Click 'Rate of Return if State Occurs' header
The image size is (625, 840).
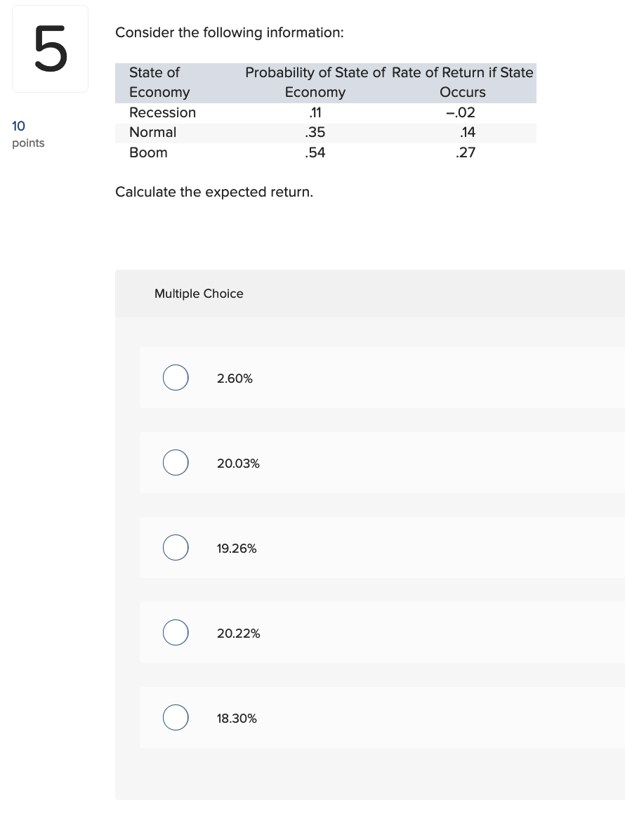[x=462, y=82]
